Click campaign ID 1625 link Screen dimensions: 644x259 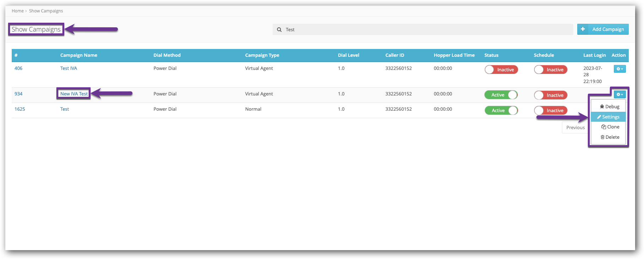coord(20,109)
